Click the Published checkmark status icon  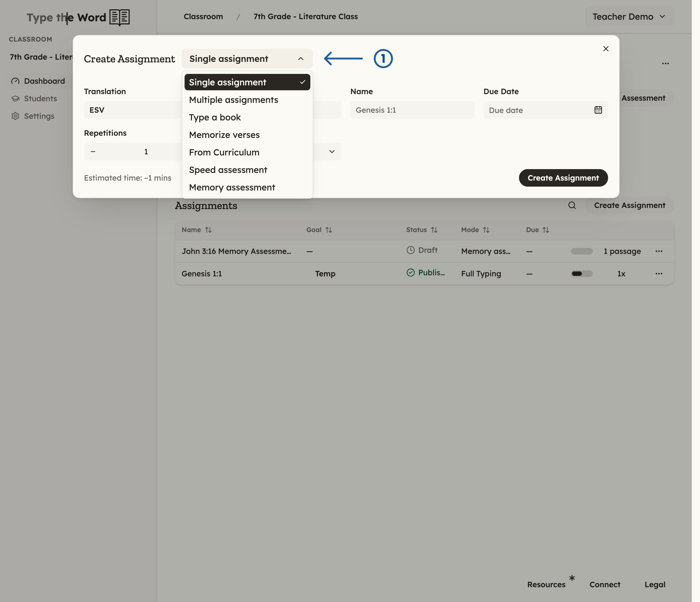pyautogui.click(x=410, y=273)
